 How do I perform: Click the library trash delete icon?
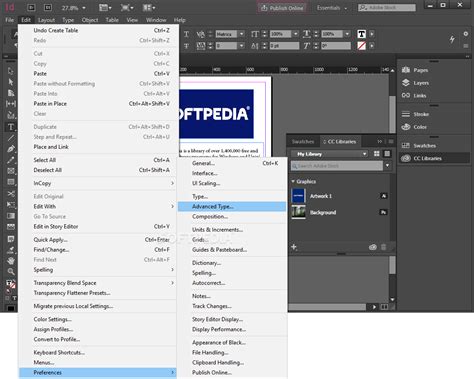[x=383, y=247]
